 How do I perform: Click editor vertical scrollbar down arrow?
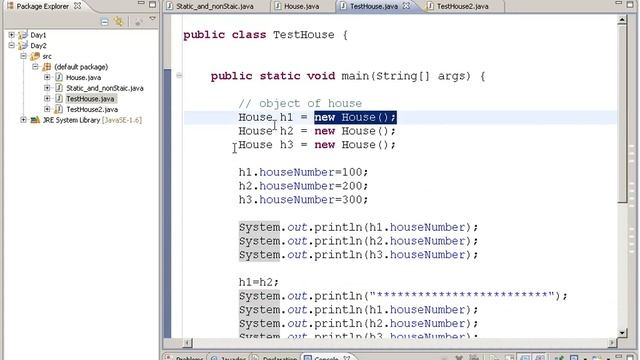pyautogui.click(x=622, y=333)
